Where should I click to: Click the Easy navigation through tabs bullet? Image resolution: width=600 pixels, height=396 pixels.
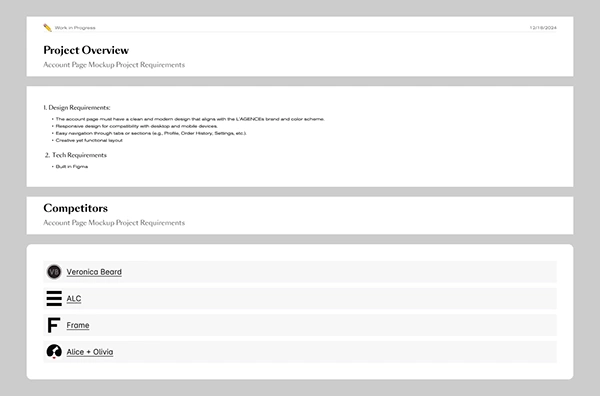click(x=151, y=133)
